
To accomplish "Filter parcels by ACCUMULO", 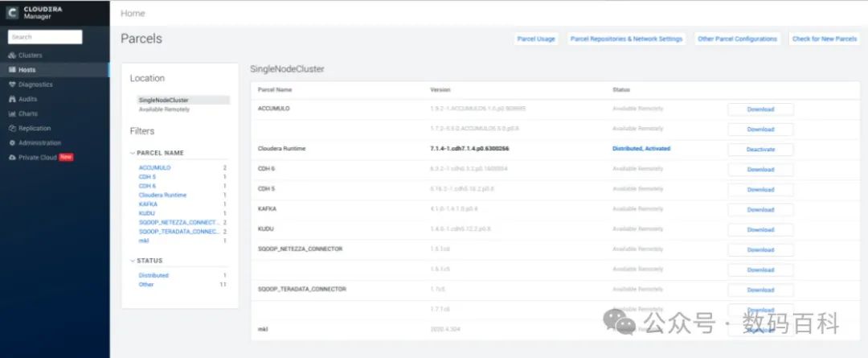I will [154, 167].
